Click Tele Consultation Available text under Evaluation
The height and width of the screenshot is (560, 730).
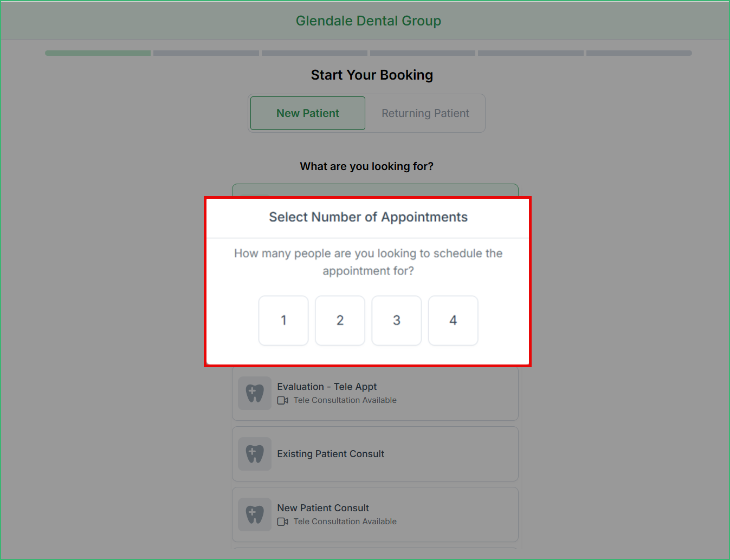(345, 400)
